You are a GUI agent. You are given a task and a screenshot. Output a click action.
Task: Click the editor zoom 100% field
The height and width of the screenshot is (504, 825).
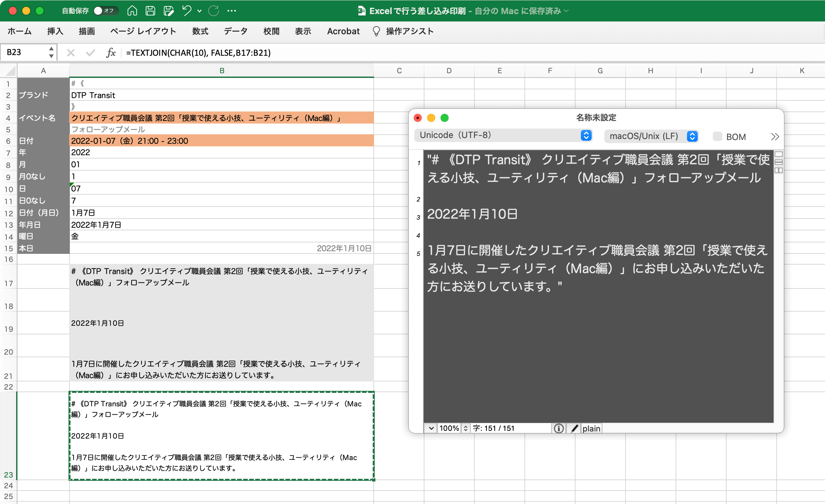click(449, 428)
